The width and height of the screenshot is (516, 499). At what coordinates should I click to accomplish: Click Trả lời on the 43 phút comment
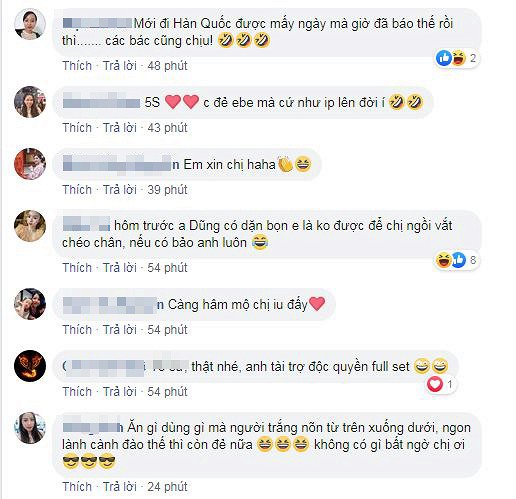click(120, 128)
